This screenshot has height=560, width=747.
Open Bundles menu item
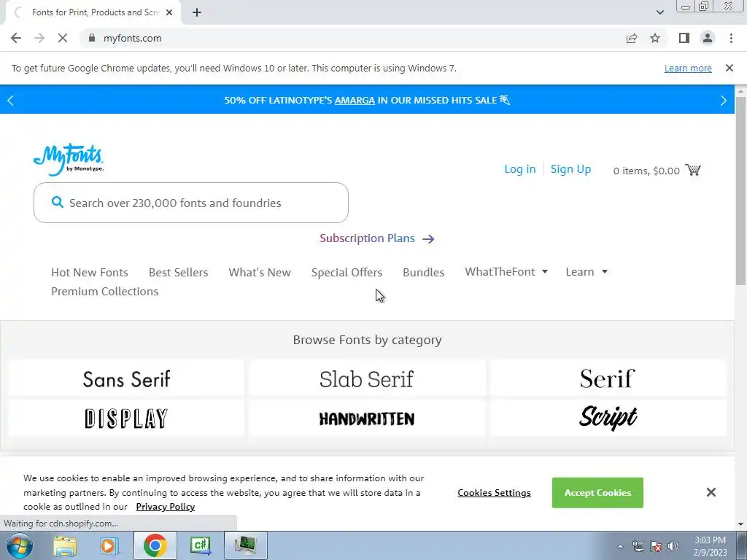pos(424,273)
